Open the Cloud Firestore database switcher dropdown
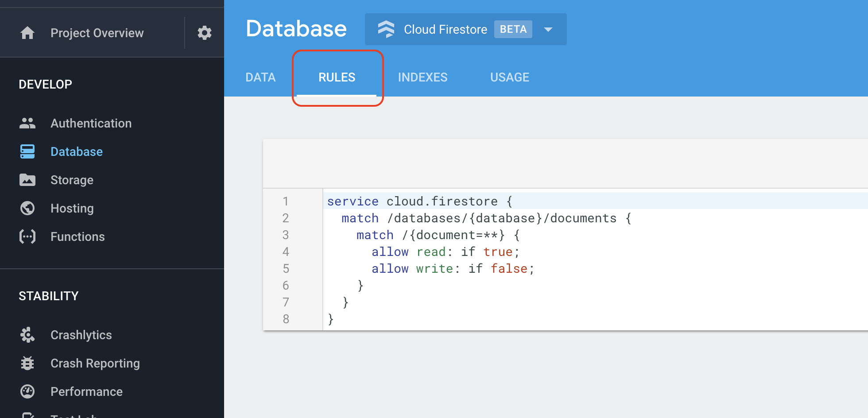The width and height of the screenshot is (868, 418). click(x=548, y=29)
